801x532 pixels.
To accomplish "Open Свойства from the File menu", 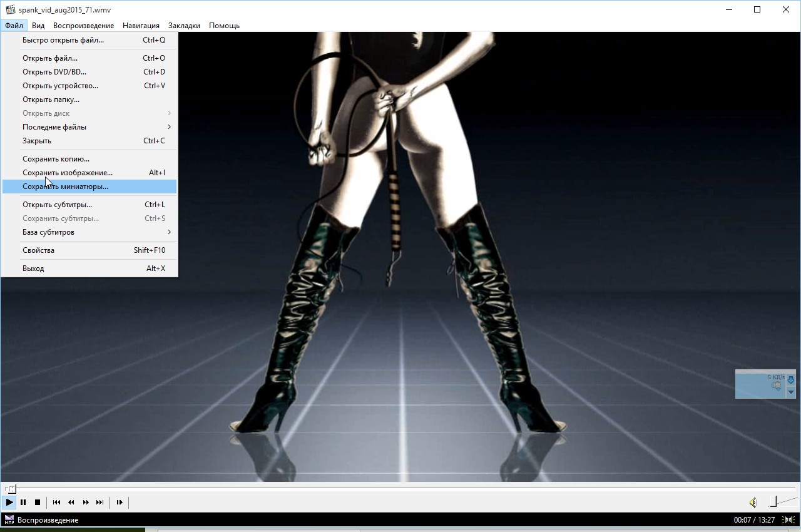I will click(89, 250).
